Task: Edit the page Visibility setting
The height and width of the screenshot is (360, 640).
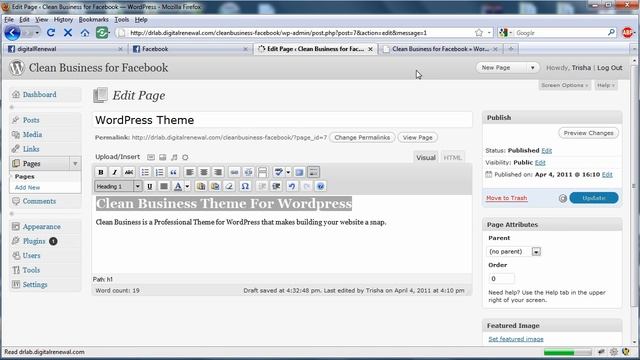Action: (540, 162)
